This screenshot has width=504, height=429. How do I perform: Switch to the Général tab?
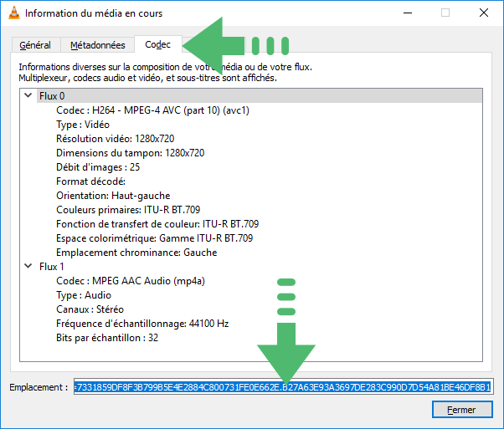point(35,45)
